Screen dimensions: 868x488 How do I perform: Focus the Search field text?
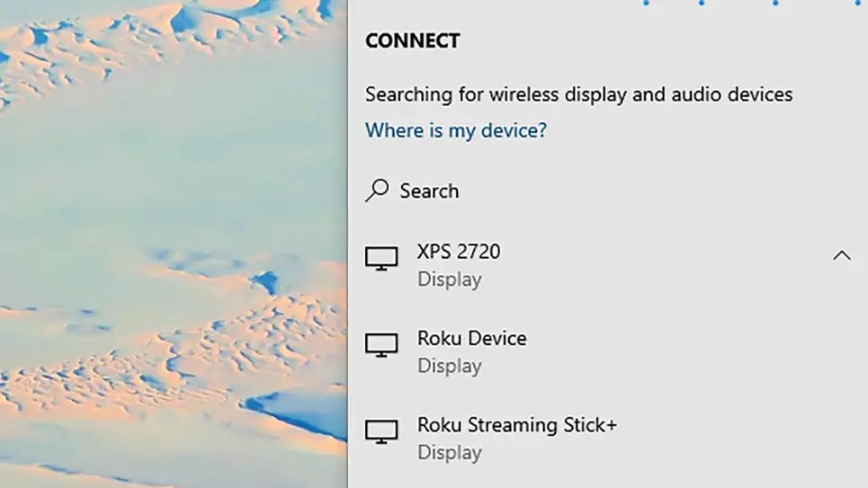tap(429, 191)
